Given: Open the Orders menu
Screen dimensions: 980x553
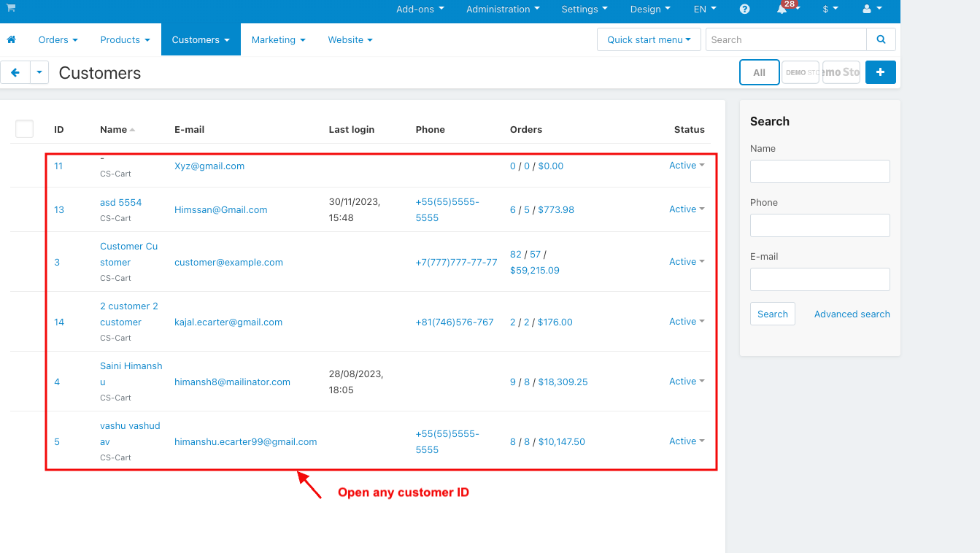Looking at the screenshot, I should (58, 40).
